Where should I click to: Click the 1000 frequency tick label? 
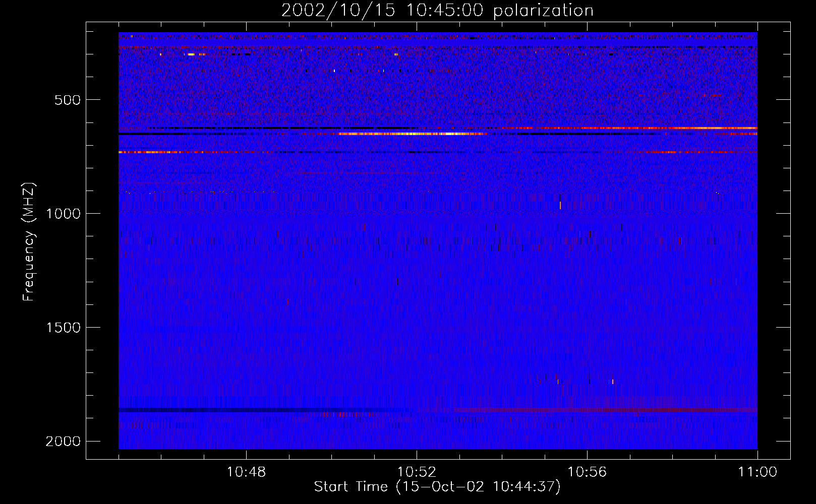(64, 214)
